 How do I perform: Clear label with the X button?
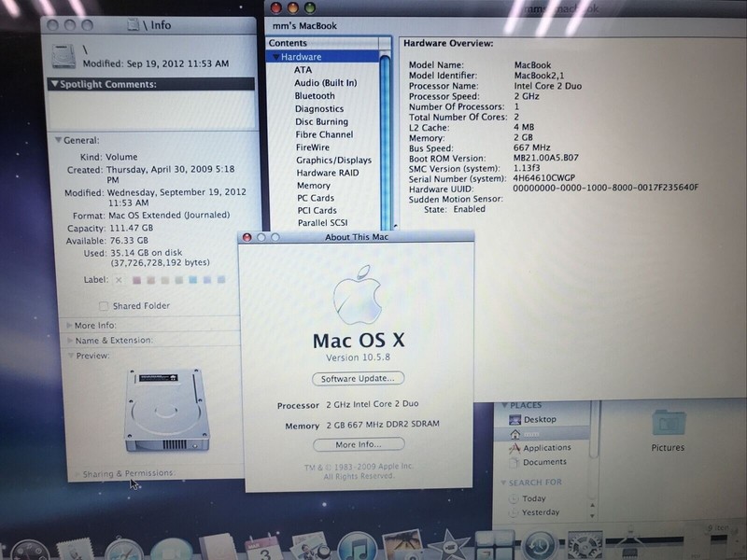[x=119, y=280]
